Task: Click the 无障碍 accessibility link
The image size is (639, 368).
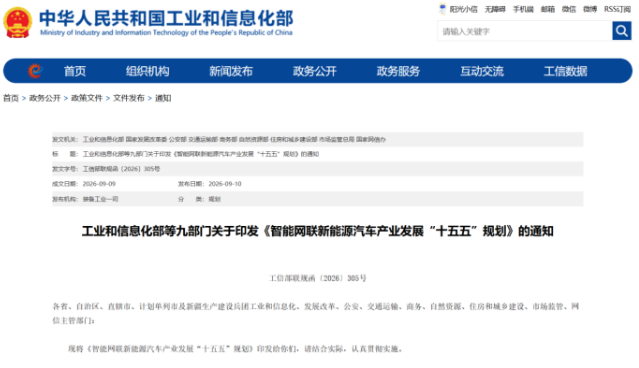Action: pyautogui.click(x=495, y=9)
